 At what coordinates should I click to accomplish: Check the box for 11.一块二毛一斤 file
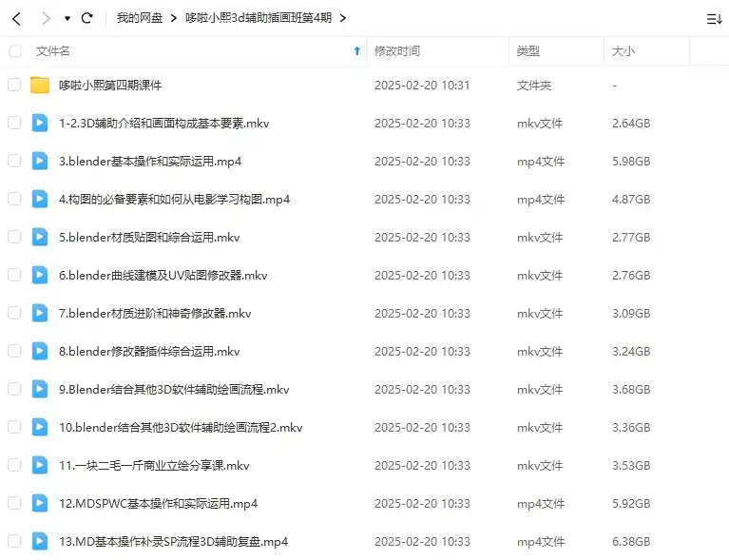click(x=14, y=465)
